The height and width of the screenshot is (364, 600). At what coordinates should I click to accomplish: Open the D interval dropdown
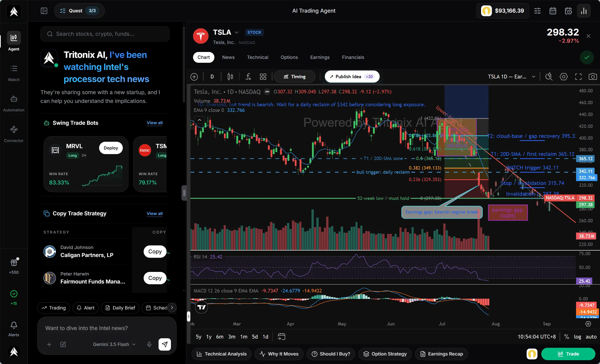coord(212,77)
